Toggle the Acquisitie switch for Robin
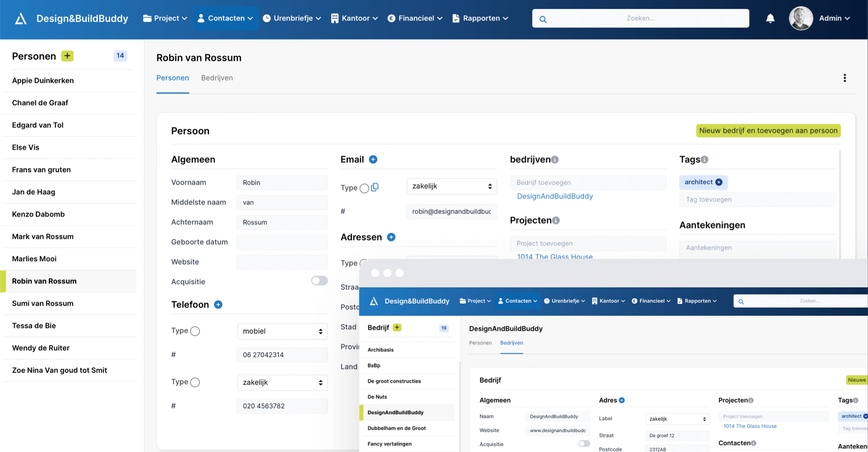 point(319,281)
